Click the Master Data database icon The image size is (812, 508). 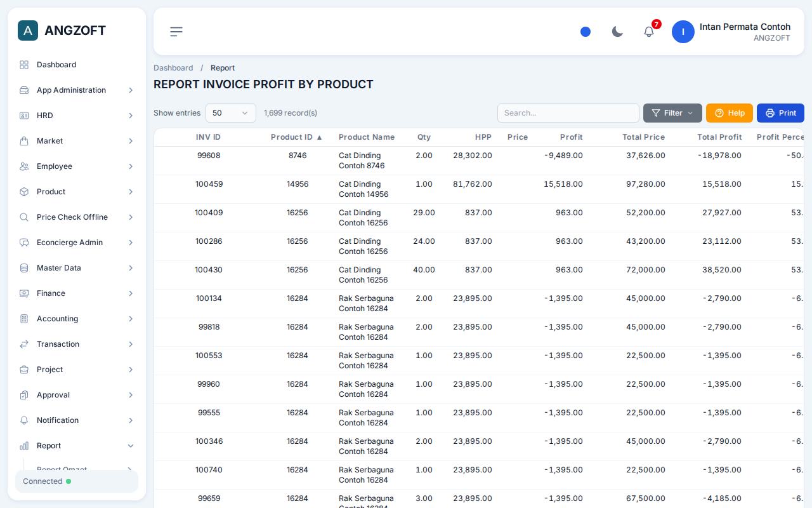[x=24, y=268]
